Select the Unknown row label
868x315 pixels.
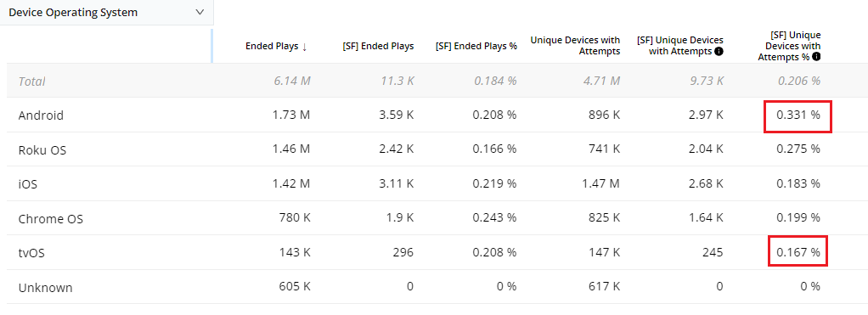coord(45,288)
